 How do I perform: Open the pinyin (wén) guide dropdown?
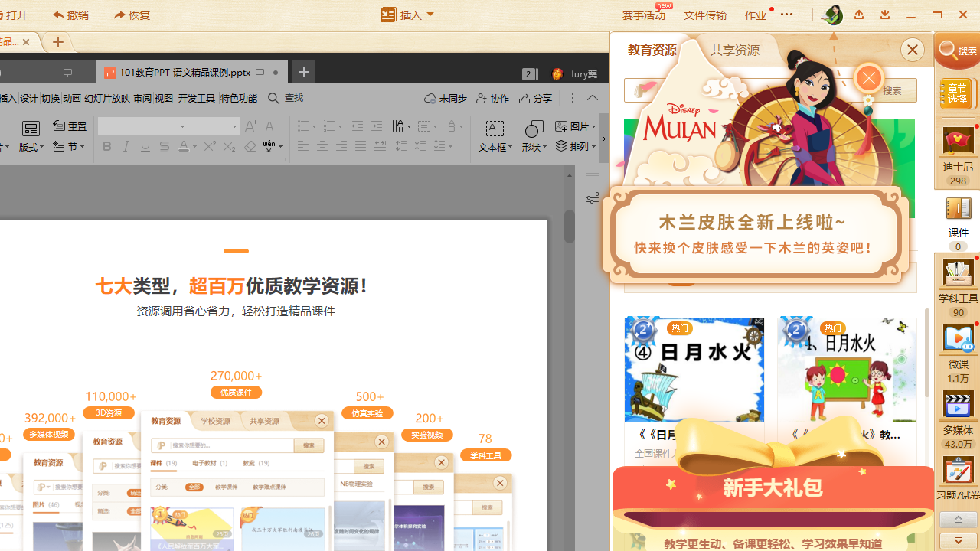[x=273, y=146]
